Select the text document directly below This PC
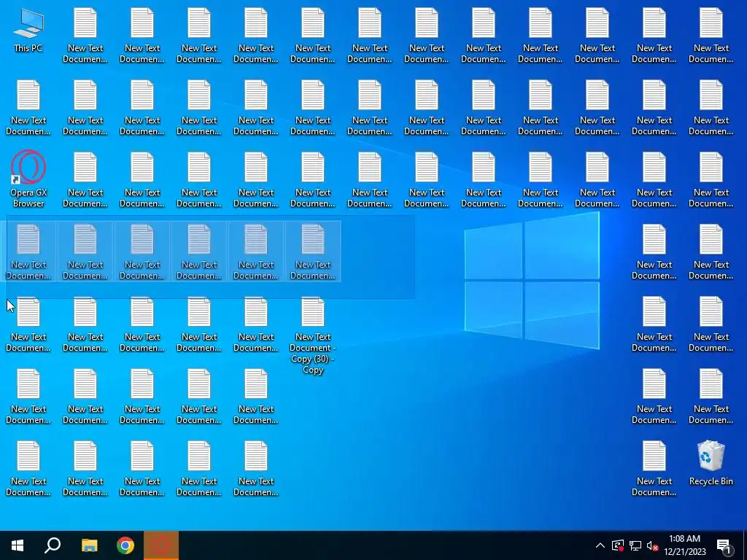Image resolution: width=747 pixels, height=560 pixels. pyautogui.click(x=28, y=108)
